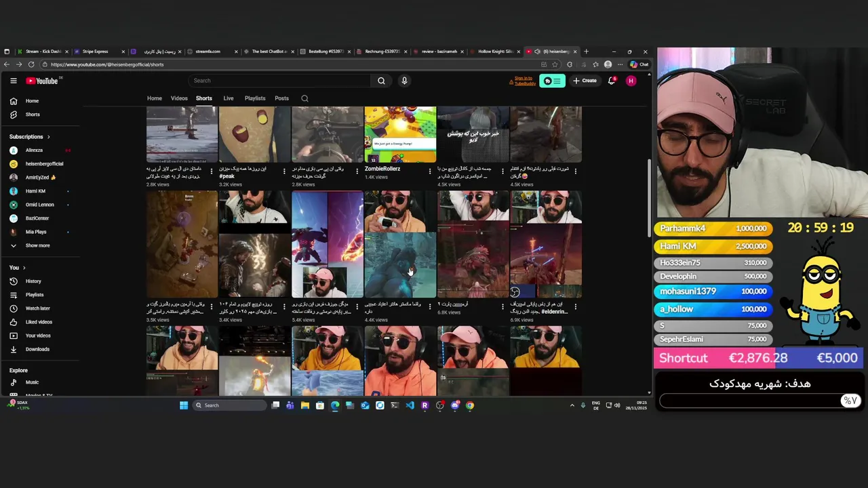This screenshot has height=488, width=868.
Task: Click the YouTube search input field
Action: point(279,81)
